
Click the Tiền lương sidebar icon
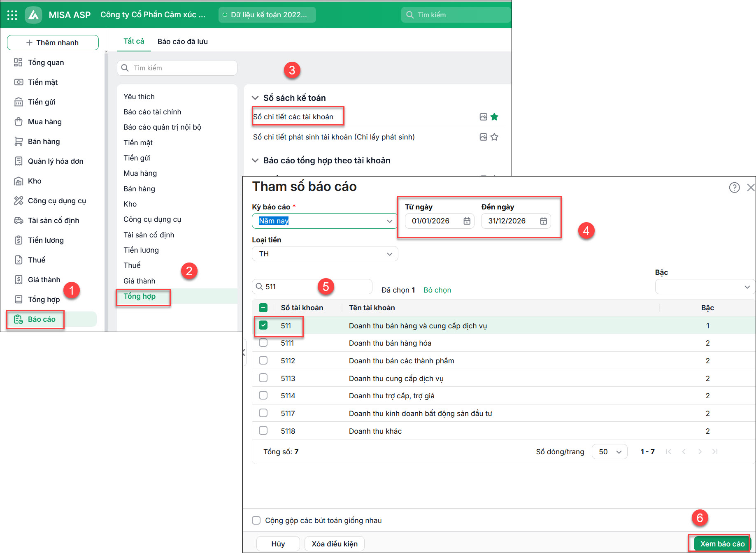[x=19, y=240]
